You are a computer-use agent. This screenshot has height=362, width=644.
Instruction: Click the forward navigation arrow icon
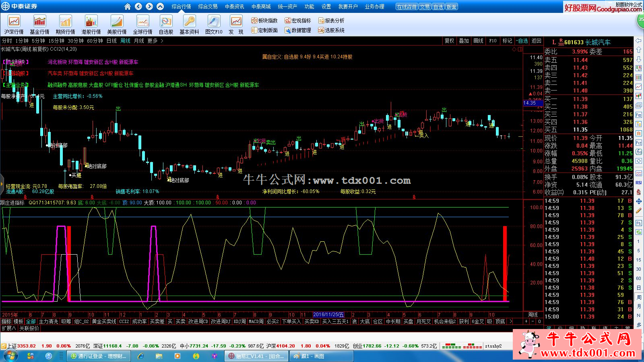tap(149, 6)
